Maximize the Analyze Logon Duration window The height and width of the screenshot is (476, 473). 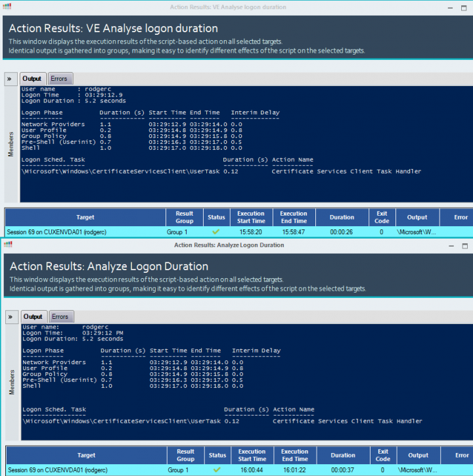[466, 245]
